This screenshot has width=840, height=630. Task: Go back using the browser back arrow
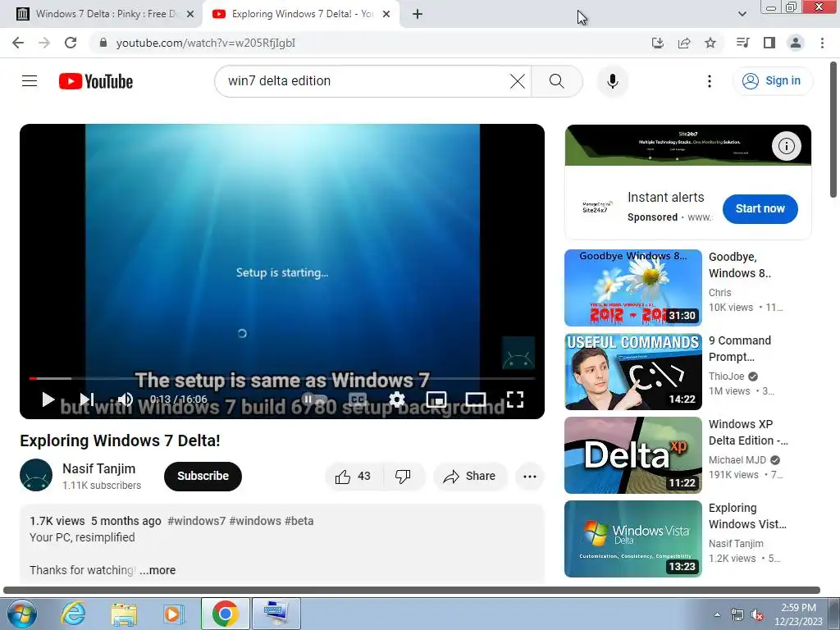tap(18, 43)
